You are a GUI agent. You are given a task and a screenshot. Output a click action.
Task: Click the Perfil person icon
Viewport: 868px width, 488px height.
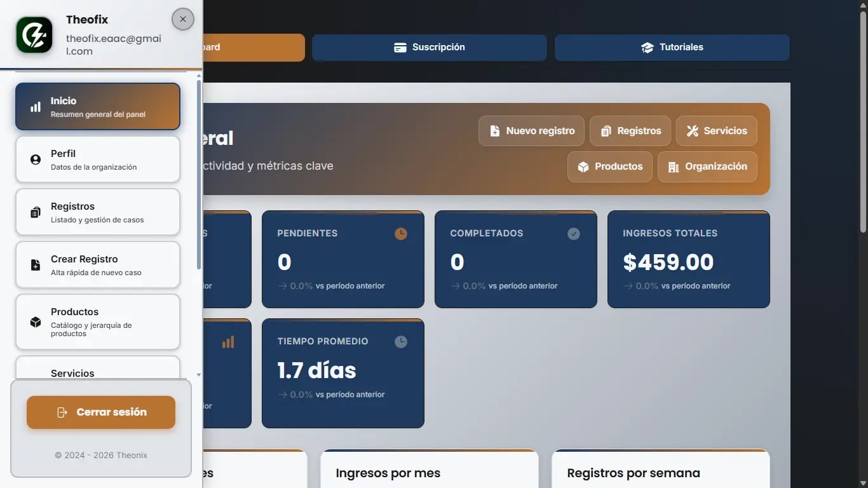point(35,159)
